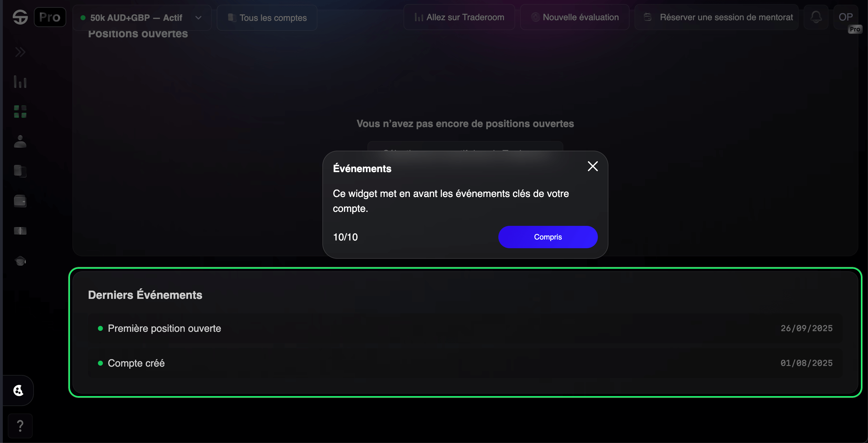868x443 pixels.
Task: Click the wallet icon in sidebar
Action: 20,201
